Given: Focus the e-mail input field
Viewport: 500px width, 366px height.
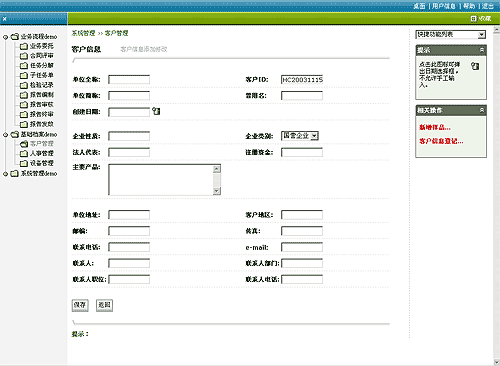Looking at the screenshot, I should 302,247.
